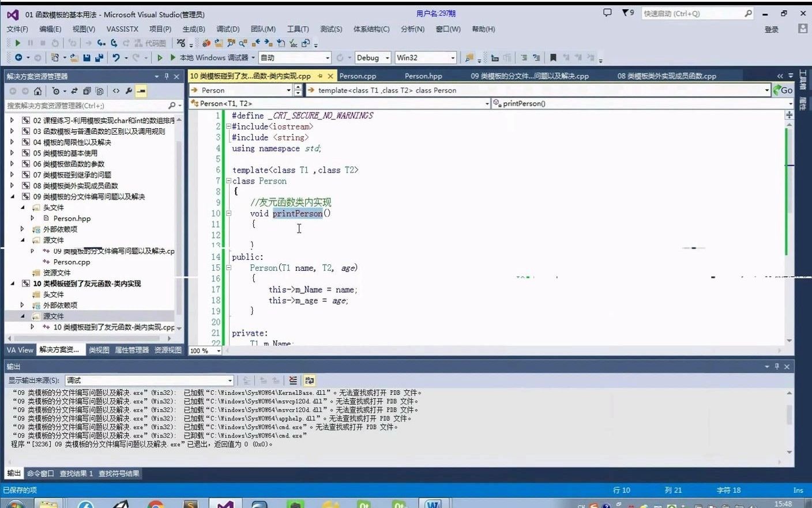Click the Visual Assist open file icon in the top toolbar
The image size is (812, 508).
(x=219, y=43)
